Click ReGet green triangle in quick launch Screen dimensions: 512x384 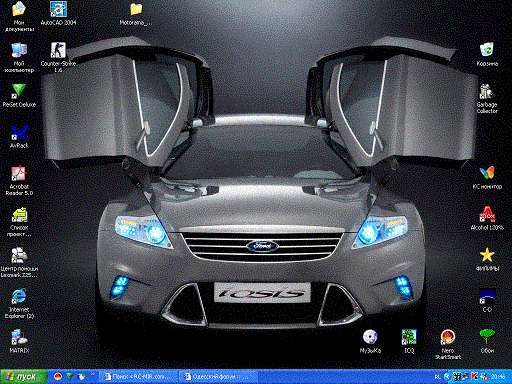[x=70, y=377]
